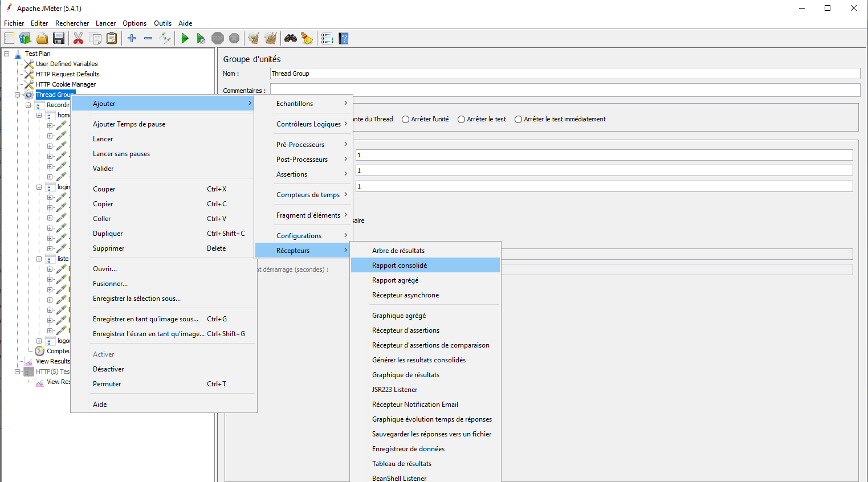Open the Templates icon in toolbar
Image resolution: width=868 pixels, height=482 pixels.
(x=25, y=38)
